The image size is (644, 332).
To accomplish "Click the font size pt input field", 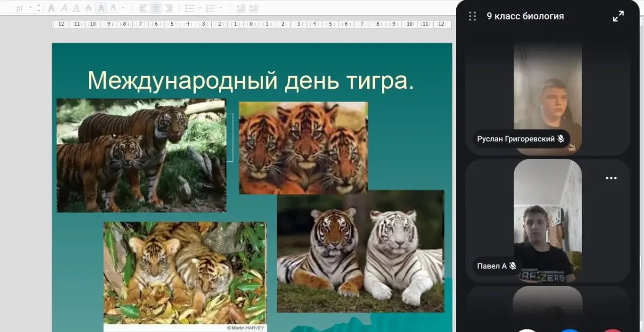I will (18, 8).
